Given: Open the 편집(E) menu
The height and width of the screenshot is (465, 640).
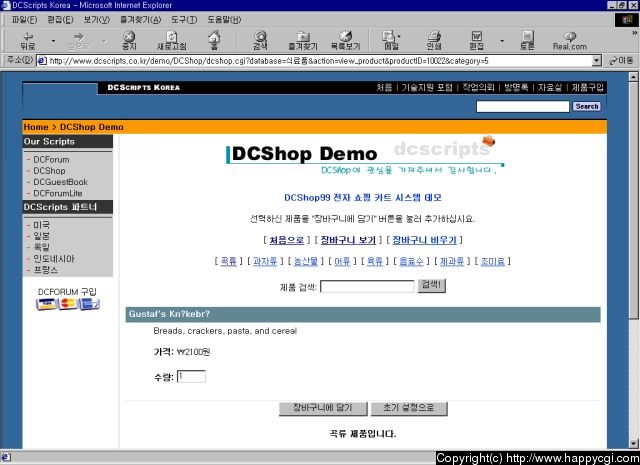Looking at the screenshot, I should 60,20.
